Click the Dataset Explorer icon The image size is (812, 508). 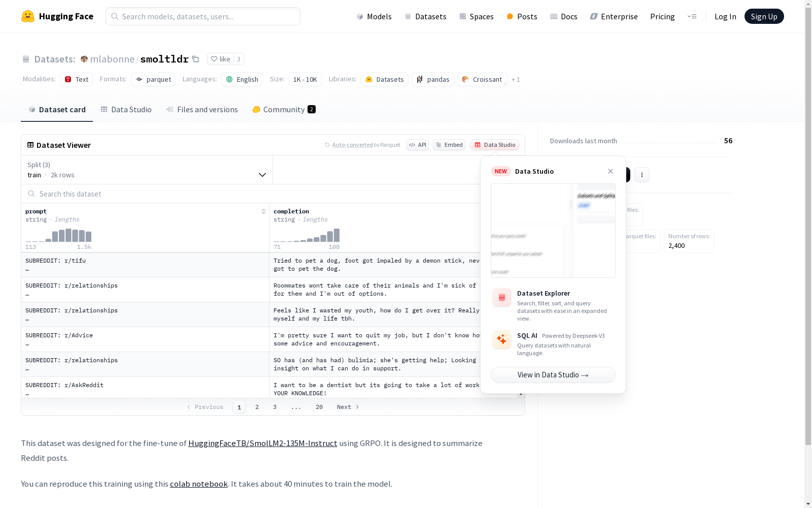click(x=502, y=298)
